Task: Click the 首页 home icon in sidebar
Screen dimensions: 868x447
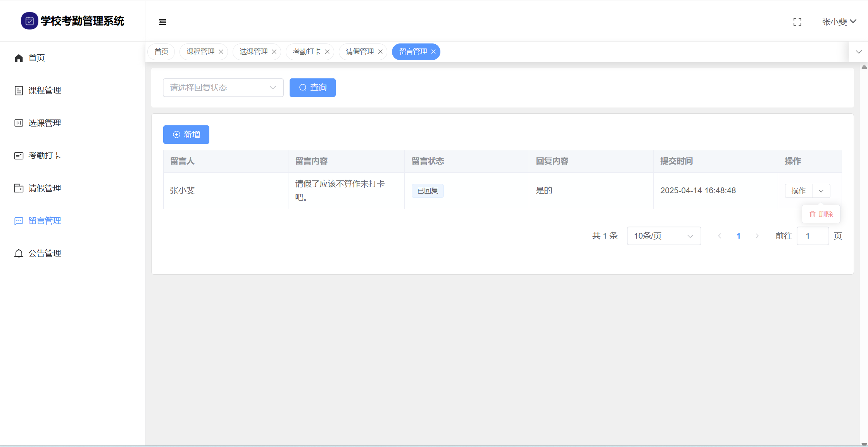Action: [x=19, y=58]
